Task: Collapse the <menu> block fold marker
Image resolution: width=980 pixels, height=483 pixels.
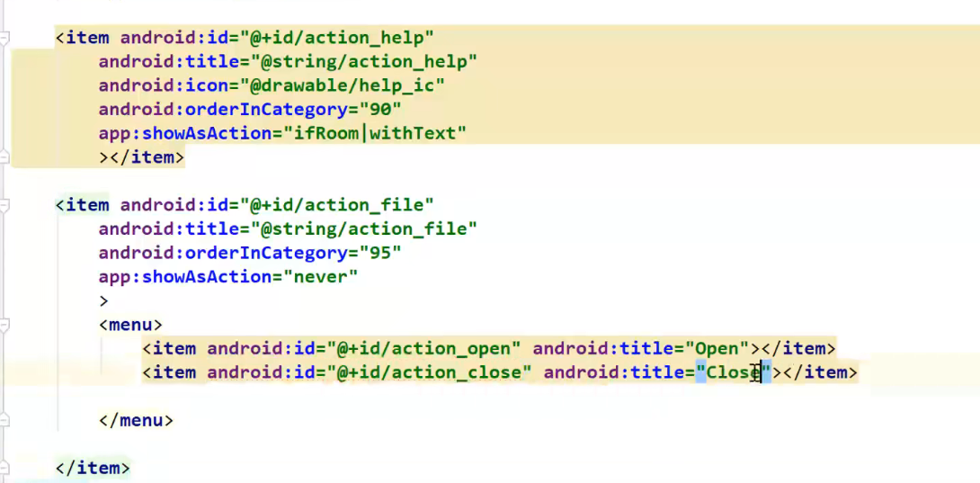Action: tap(4, 325)
